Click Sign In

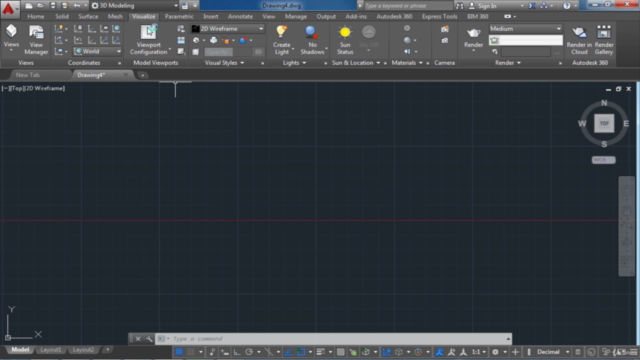(487, 6)
